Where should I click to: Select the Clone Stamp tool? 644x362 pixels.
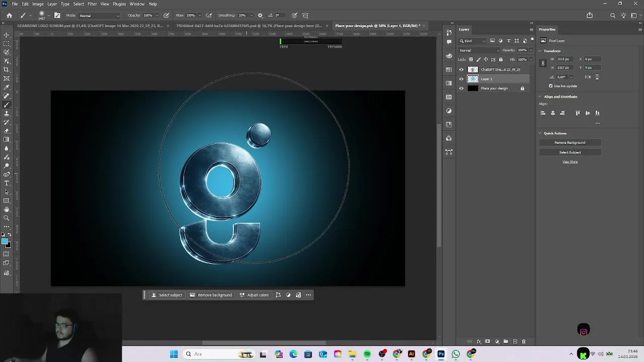point(7,114)
